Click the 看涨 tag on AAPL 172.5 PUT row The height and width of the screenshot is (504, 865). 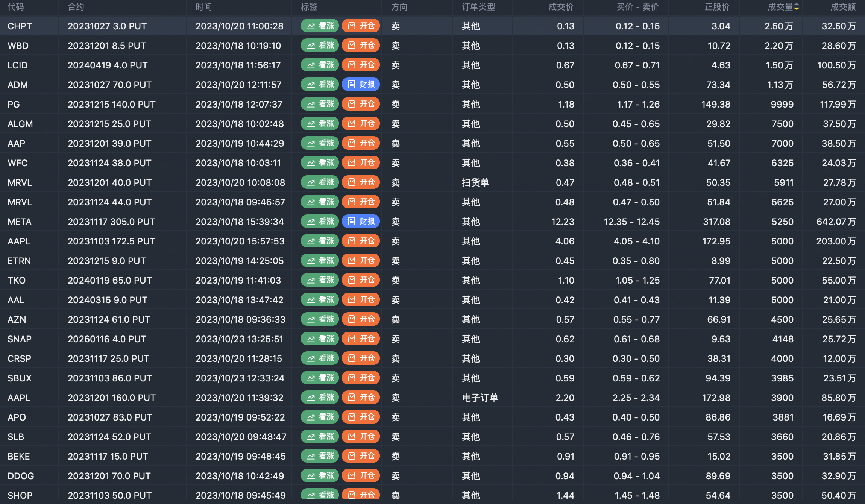[x=320, y=241]
